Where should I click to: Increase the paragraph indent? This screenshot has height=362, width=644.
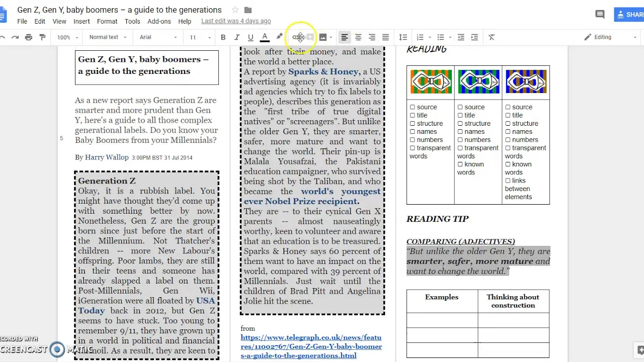click(474, 37)
